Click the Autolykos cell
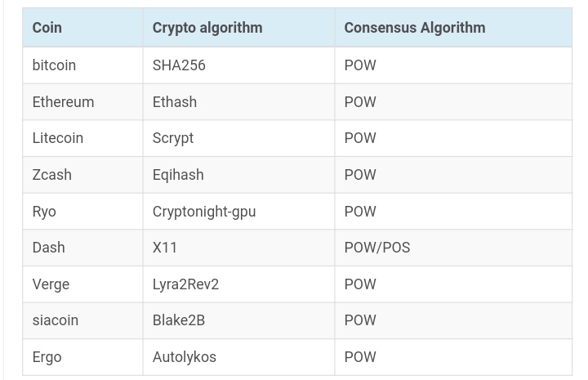The height and width of the screenshot is (380, 588). point(185,357)
